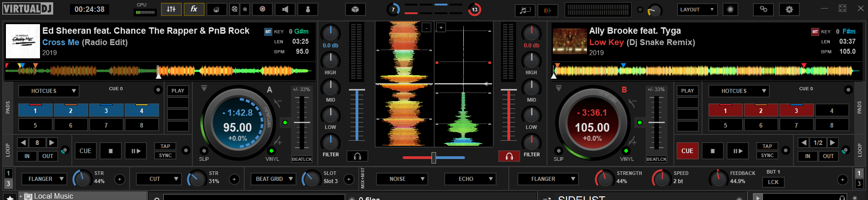Click deck B loop left arrow next to 1/2
Image resolution: width=868 pixels, height=200 pixels.
click(x=804, y=143)
